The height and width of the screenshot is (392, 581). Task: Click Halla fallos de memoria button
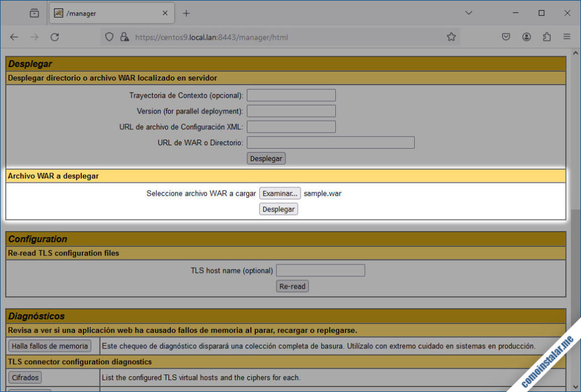pos(50,346)
